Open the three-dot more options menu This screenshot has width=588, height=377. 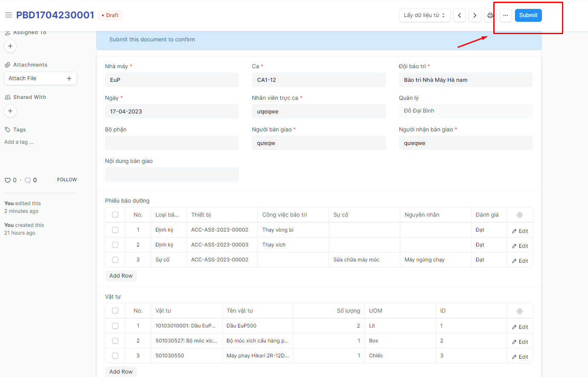coord(506,15)
